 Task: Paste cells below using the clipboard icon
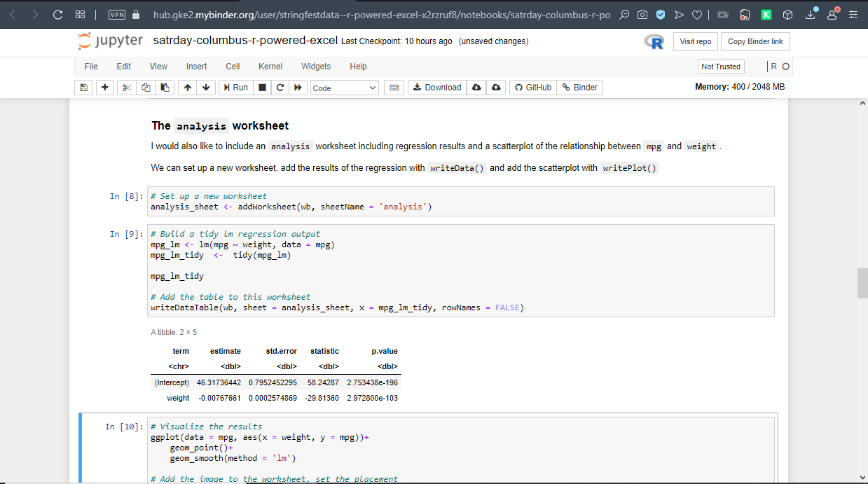165,88
